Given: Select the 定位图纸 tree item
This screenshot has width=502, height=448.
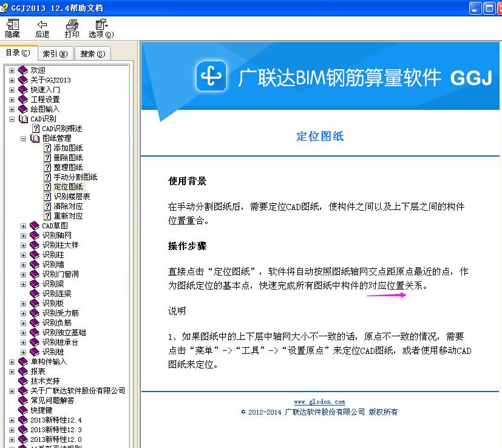Looking at the screenshot, I should [68, 187].
